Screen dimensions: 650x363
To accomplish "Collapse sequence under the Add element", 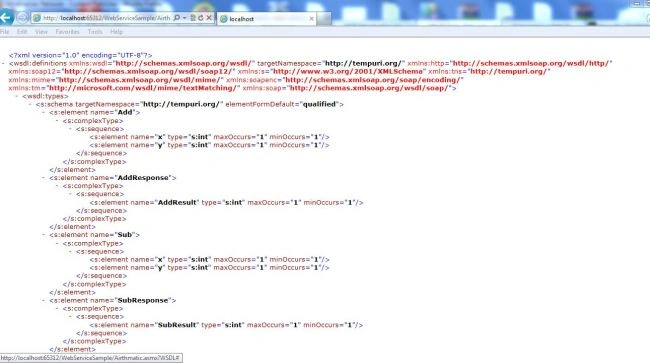I will (x=70, y=129).
